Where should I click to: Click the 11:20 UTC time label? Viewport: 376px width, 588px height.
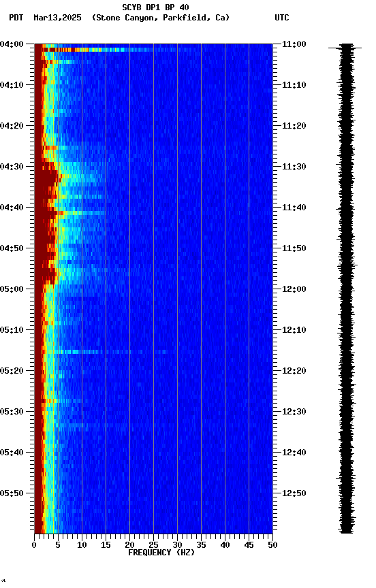click(294, 126)
